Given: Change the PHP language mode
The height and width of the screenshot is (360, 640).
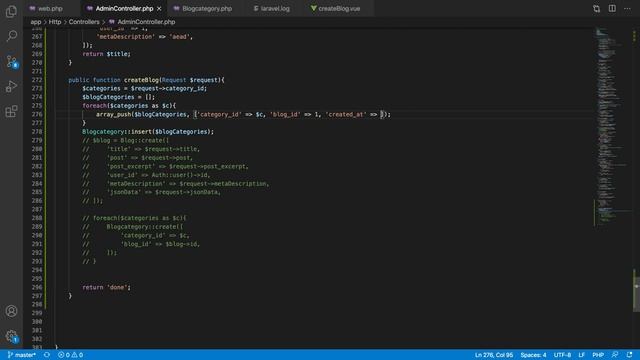Looking at the screenshot, I should click(x=598, y=355).
